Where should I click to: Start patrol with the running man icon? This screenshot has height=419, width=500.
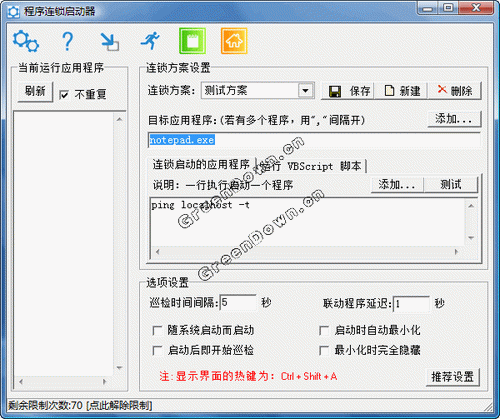(x=150, y=41)
